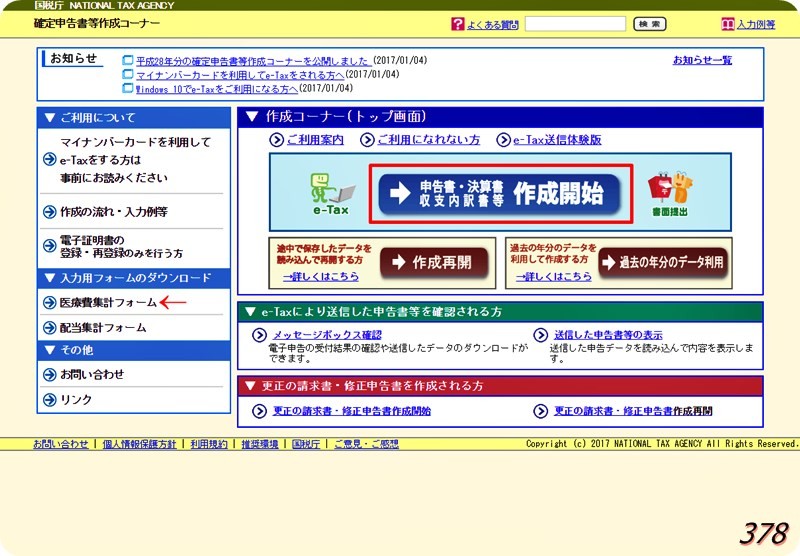Click the 過去の年分のデータ利用 button
The width and height of the screenshot is (800, 556).
point(663,263)
